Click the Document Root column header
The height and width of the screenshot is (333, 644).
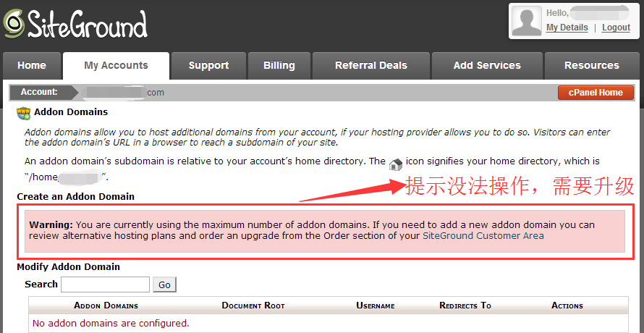[x=253, y=305]
